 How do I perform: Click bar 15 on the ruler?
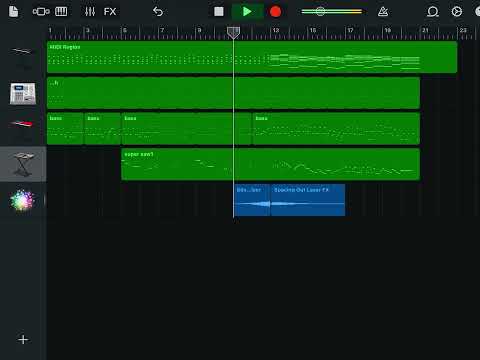pyautogui.click(x=313, y=30)
